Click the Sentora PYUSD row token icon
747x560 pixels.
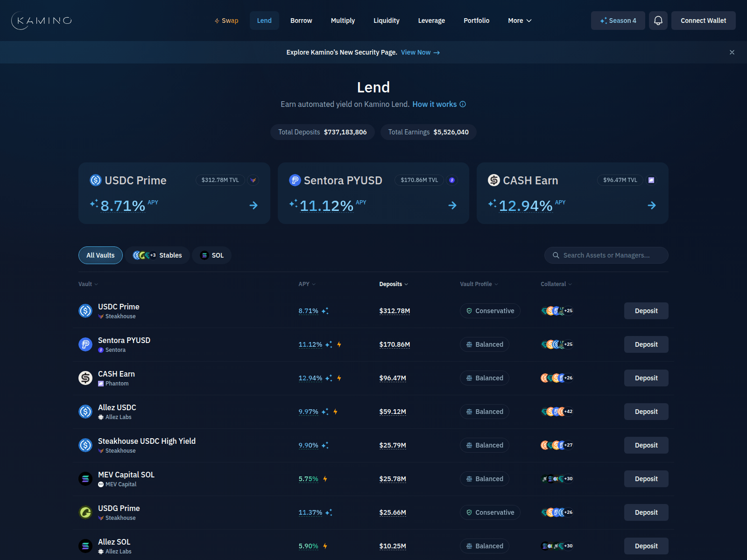[x=85, y=344]
